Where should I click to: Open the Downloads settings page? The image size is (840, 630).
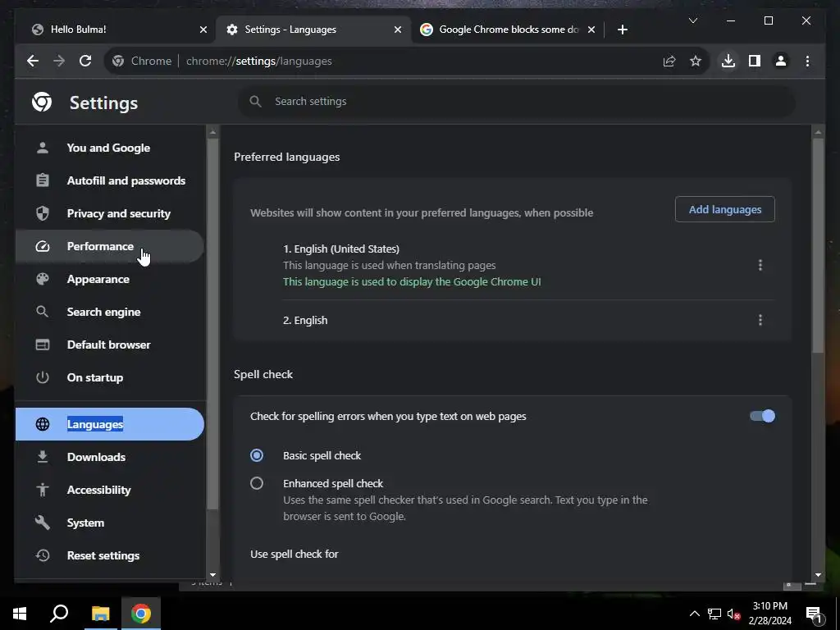[110, 457]
